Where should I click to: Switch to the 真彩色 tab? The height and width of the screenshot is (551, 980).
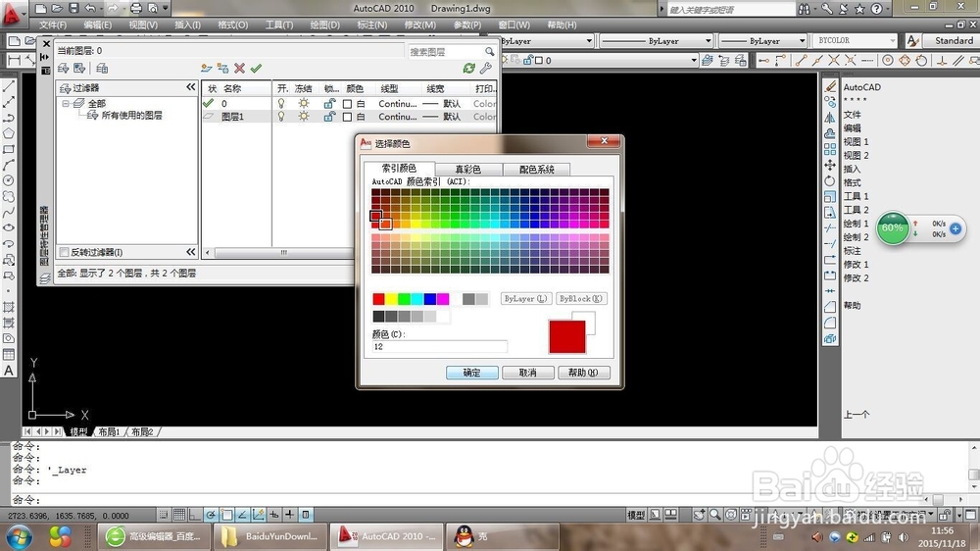coord(467,169)
